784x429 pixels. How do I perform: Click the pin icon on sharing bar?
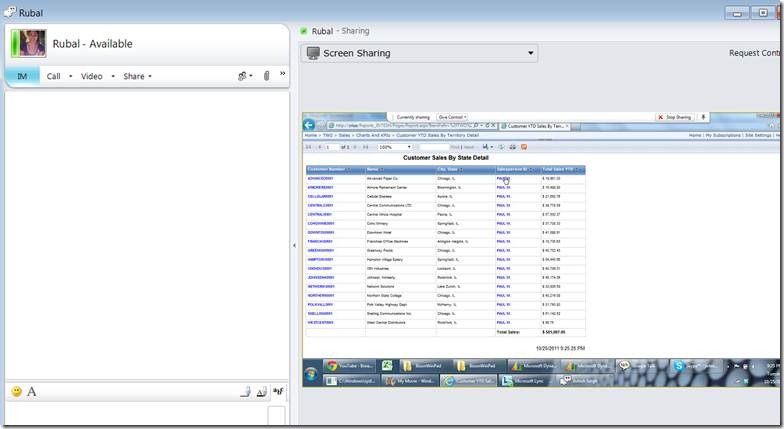point(704,117)
